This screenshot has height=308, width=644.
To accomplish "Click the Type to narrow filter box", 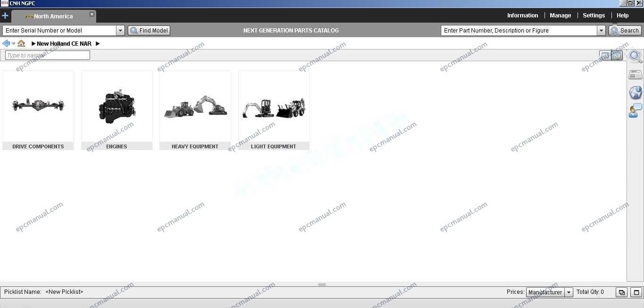I will (48, 56).
